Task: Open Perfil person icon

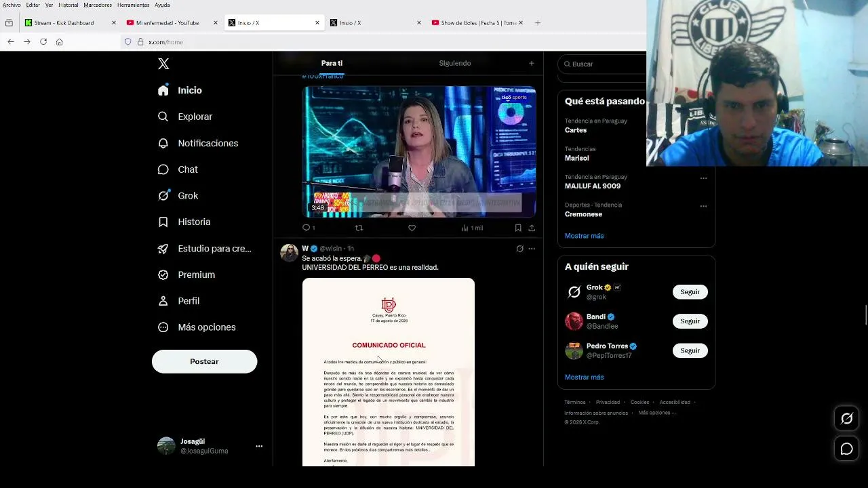Action: click(x=163, y=301)
